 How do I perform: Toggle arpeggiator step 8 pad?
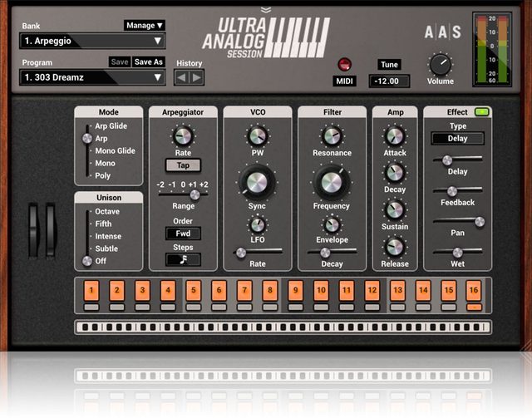(x=270, y=290)
